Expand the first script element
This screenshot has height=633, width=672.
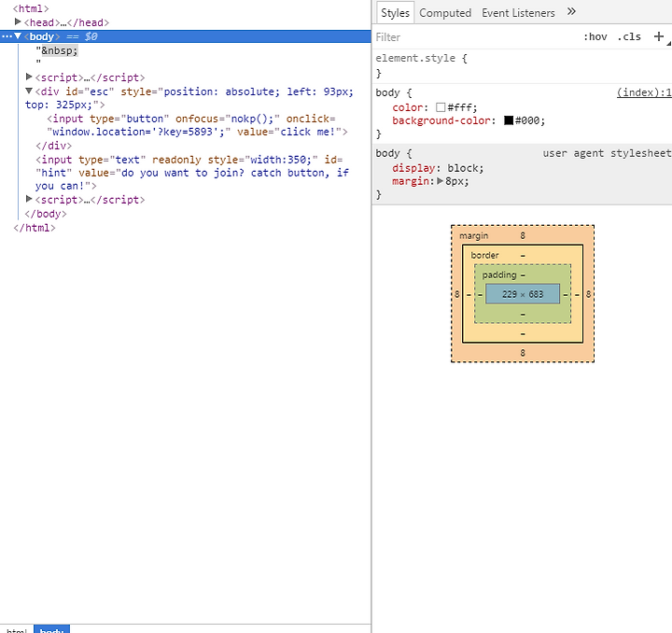[29, 77]
